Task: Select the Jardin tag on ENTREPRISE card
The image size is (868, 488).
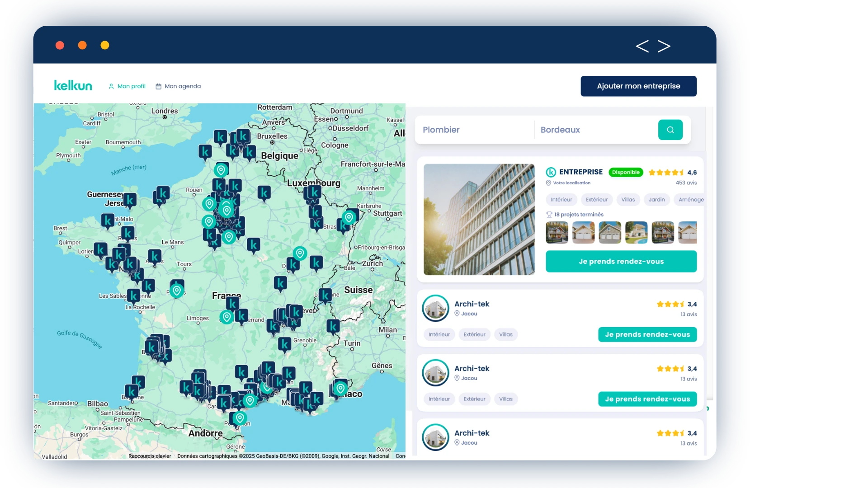Action: click(x=656, y=200)
